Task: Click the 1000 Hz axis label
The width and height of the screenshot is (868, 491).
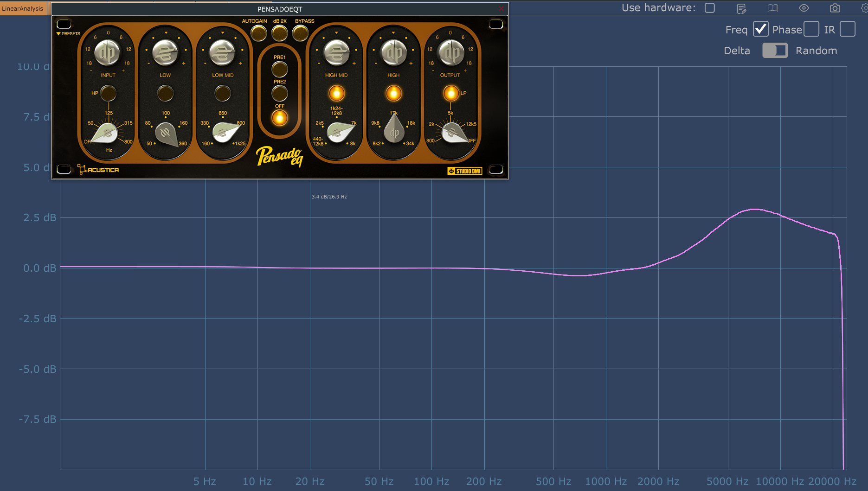Action: click(x=606, y=481)
